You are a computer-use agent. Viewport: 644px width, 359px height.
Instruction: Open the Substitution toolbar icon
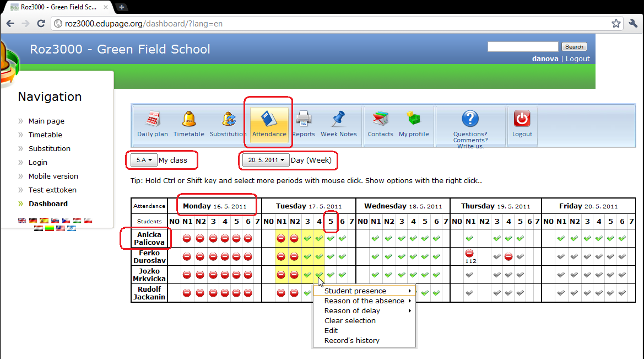click(x=228, y=120)
